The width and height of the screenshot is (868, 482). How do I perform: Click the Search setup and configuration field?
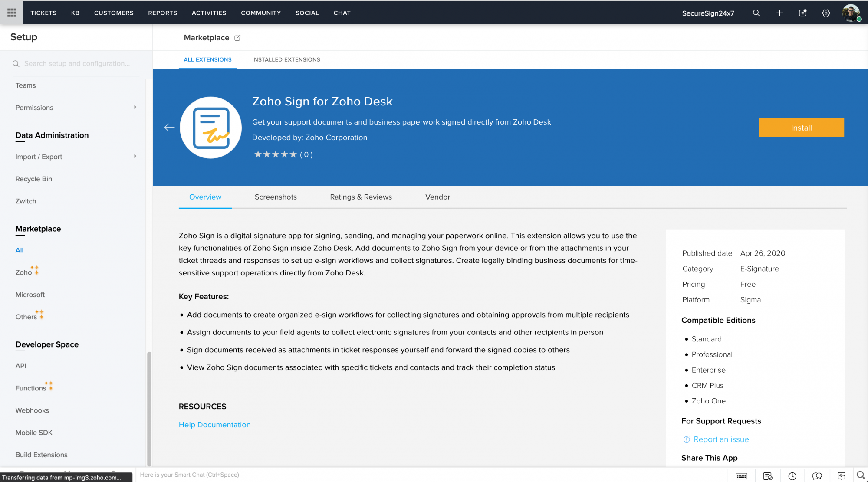(x=77, y=63)
